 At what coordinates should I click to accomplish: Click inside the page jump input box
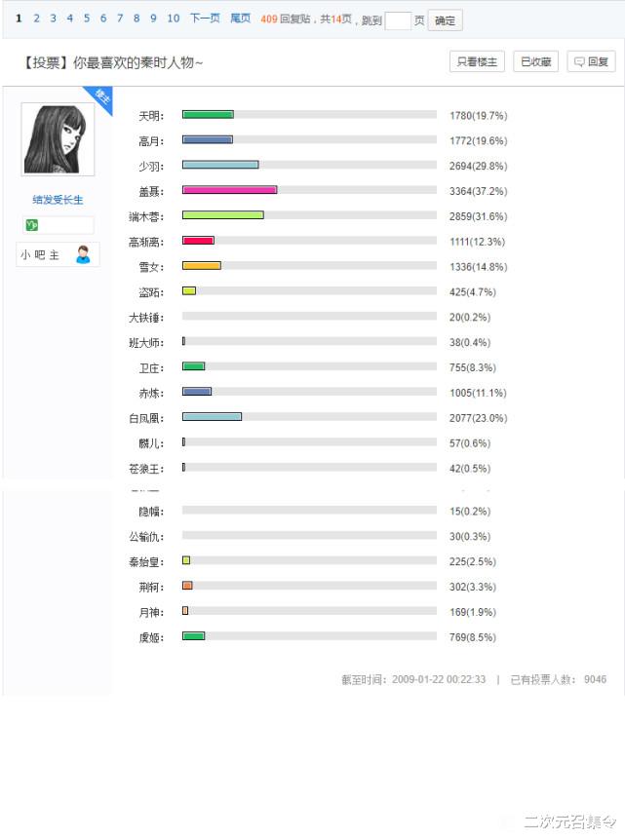400,19
